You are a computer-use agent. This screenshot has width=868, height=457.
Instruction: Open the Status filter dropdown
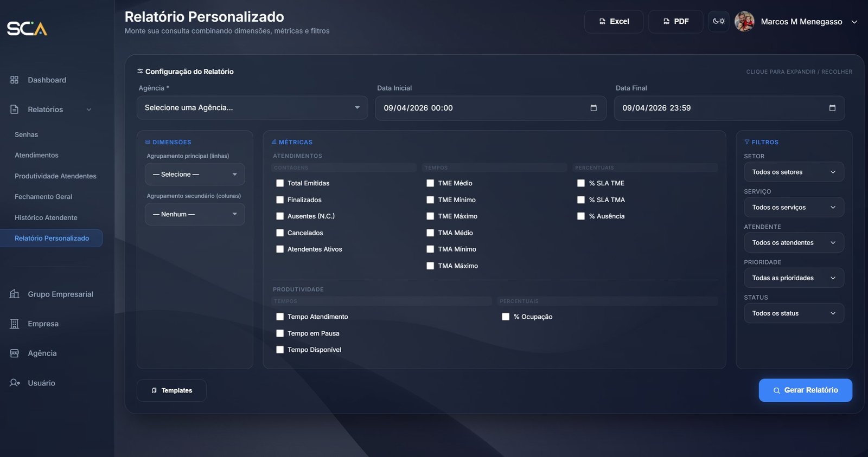click(x=794, y=313)
